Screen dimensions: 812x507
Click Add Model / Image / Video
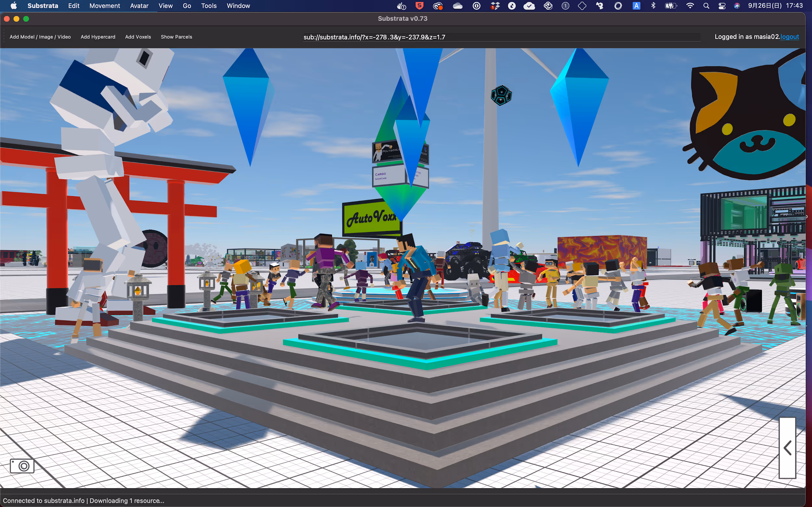click(40, 37)
